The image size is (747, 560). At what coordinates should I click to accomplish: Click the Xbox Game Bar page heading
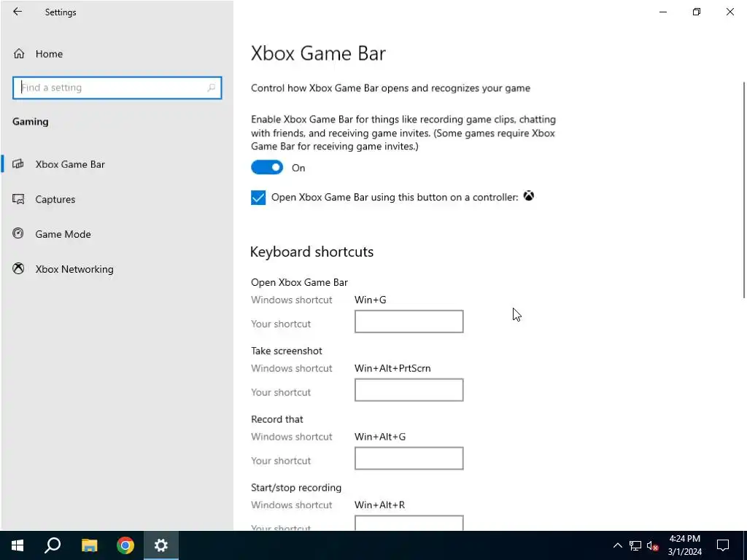(318, 52)
